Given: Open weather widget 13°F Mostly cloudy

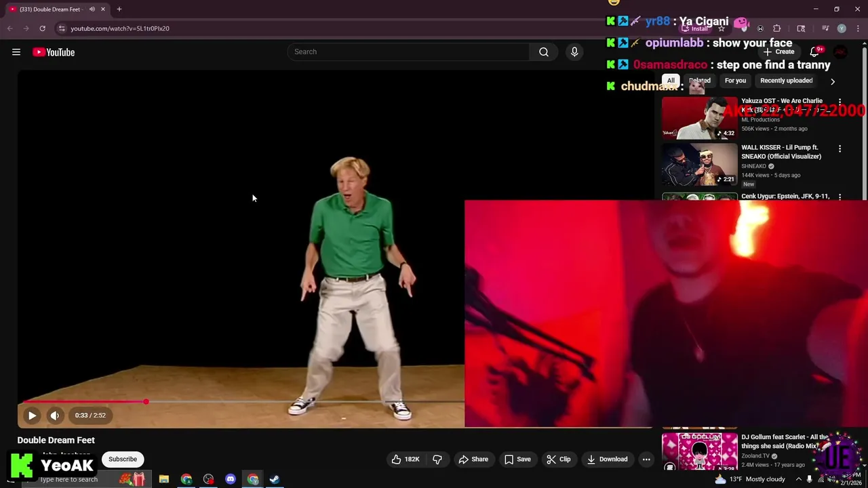Looking at the screenshot, I should (x=751, y=479).
